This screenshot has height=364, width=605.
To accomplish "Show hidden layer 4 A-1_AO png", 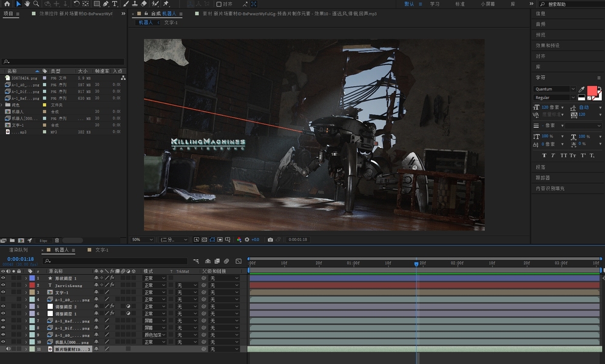I will tap(3, 299).
